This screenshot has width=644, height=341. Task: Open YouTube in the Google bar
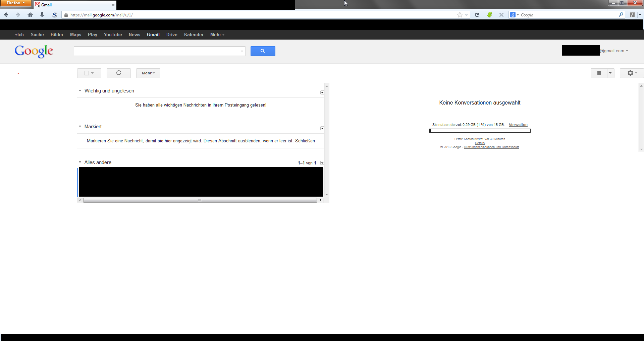click(113, 35)
